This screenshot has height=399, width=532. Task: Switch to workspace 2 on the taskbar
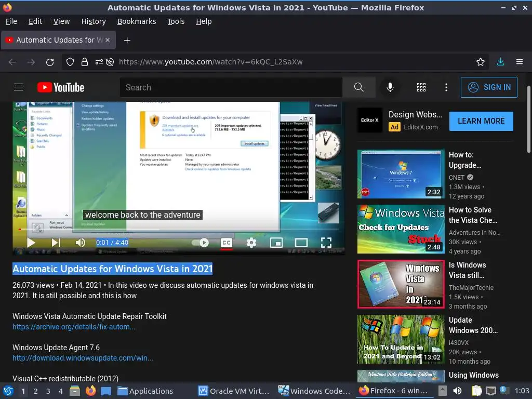pos(36,391)
